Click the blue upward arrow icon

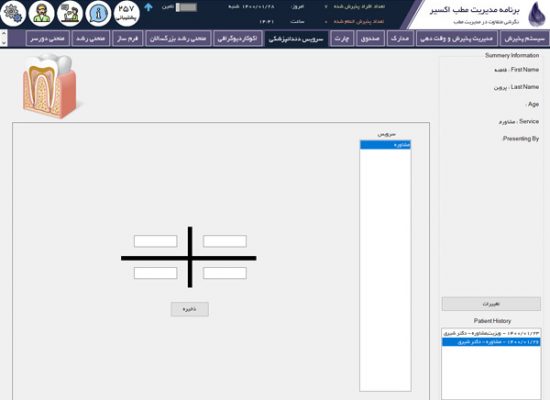148,7
